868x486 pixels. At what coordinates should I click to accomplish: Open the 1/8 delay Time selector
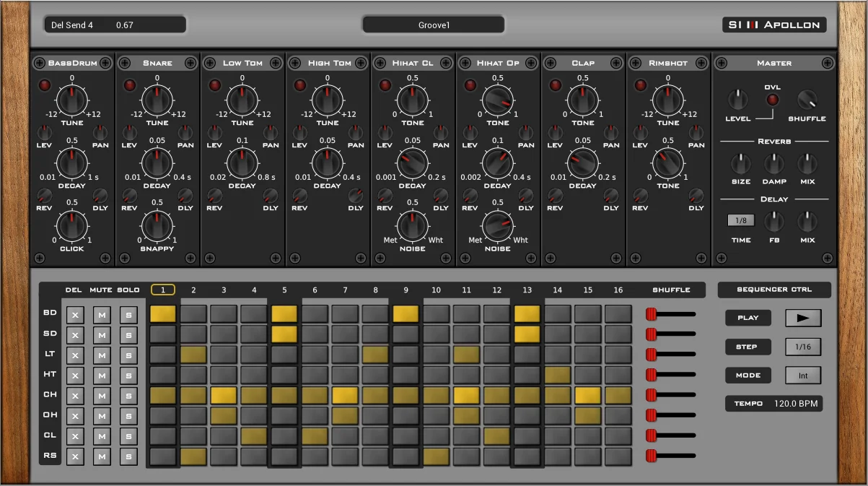(740, 220)
